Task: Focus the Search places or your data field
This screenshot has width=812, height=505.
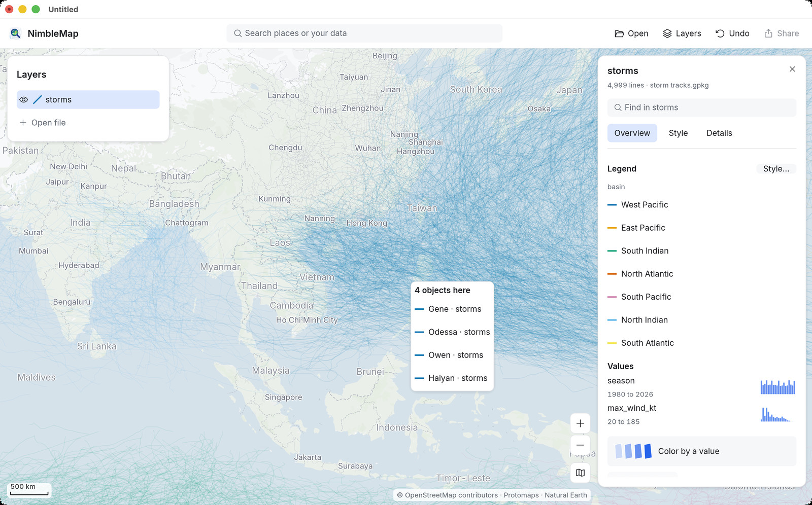Action: 364,33
